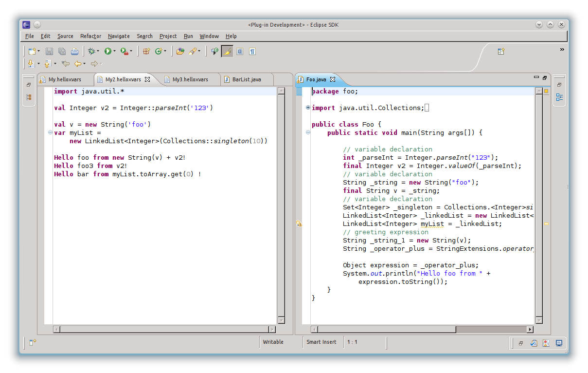Click the Open Type icon
588x373 pixels.
[180, 51]
